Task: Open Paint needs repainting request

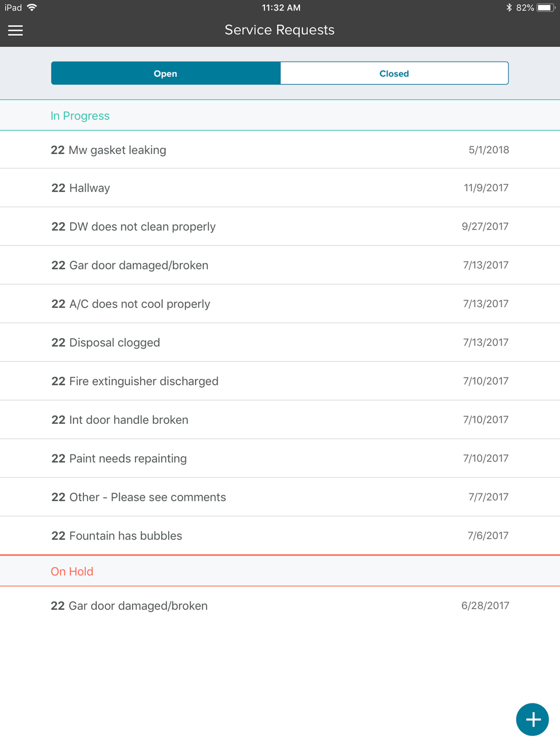Action: (280, 459)
